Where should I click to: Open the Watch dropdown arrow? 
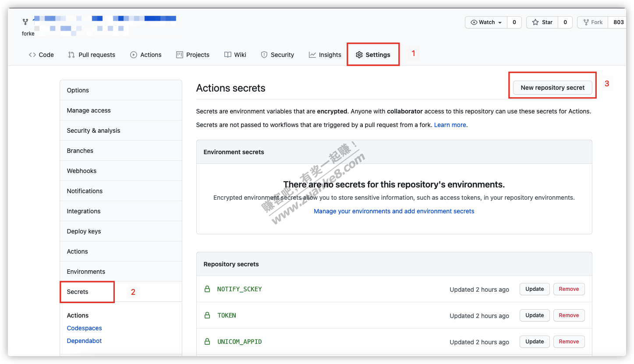tap(499, 22)
